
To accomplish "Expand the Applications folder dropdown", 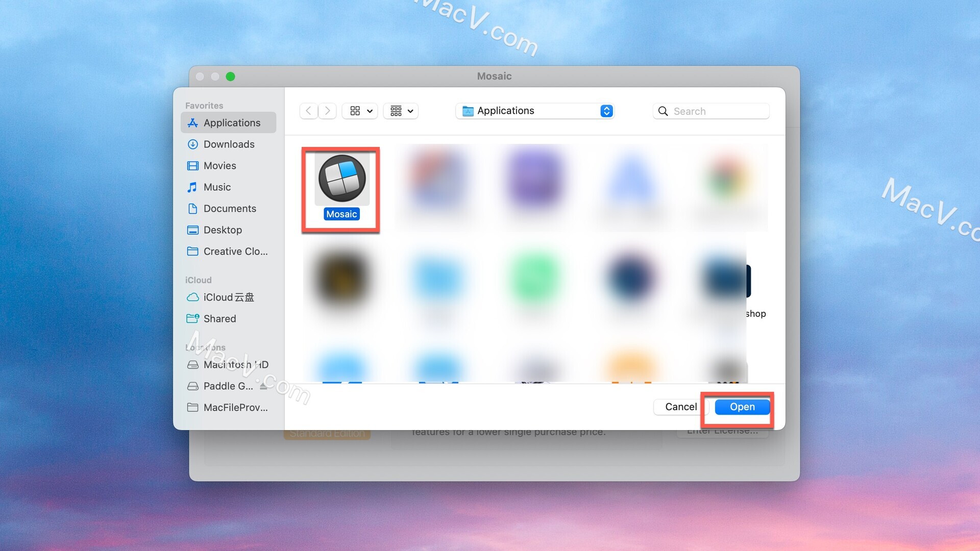I will tap(606, 110).
